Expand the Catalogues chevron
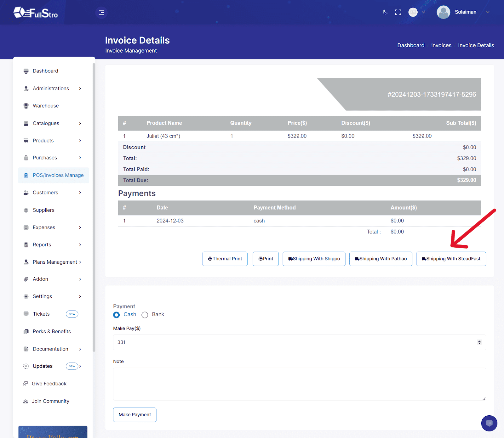This screenshot has width=504, height=438. (80, 123)
